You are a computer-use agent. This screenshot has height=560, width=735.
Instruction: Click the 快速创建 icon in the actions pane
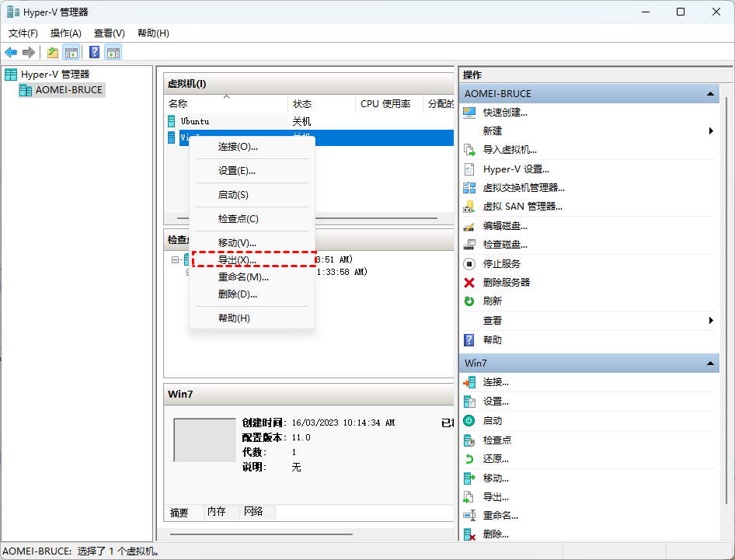point(469,112)
